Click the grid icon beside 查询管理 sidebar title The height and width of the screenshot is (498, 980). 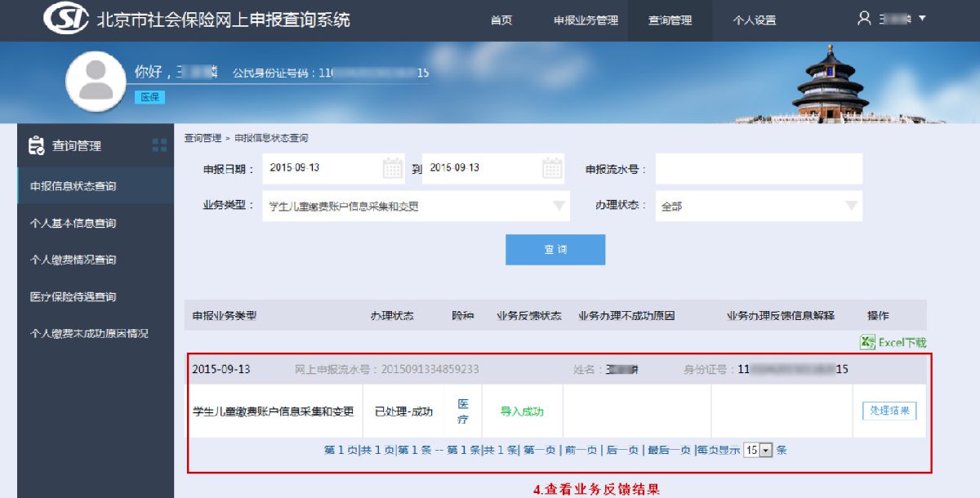159,145
